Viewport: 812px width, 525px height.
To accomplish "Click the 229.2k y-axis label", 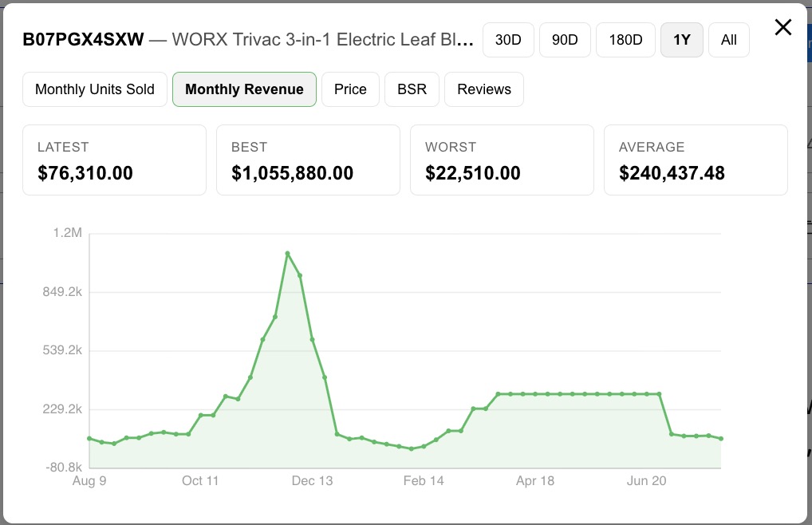I will click(x=62, y=409).
